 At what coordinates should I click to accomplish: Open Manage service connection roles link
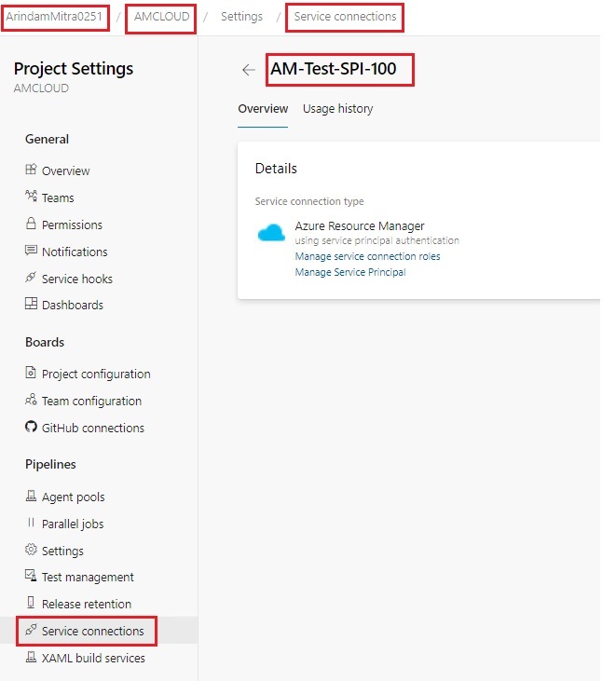point(367,256)
